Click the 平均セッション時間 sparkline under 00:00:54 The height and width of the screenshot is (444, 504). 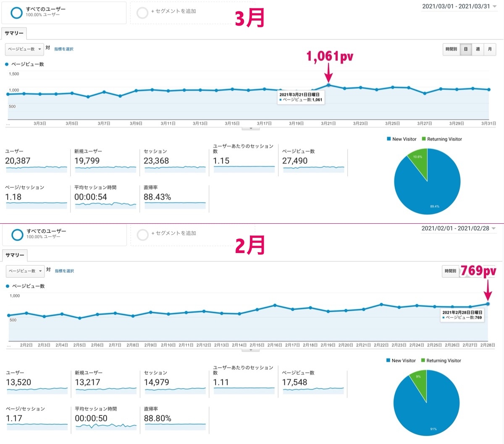105,205
